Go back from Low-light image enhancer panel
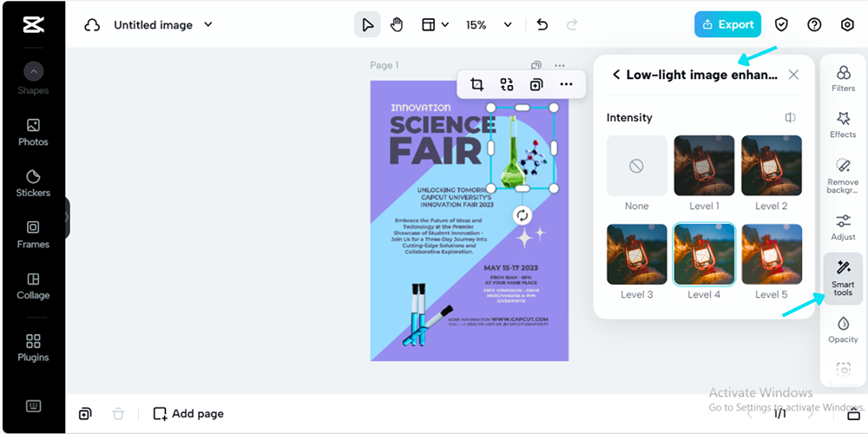Screen dimensions: 868x434 (616, 75)
